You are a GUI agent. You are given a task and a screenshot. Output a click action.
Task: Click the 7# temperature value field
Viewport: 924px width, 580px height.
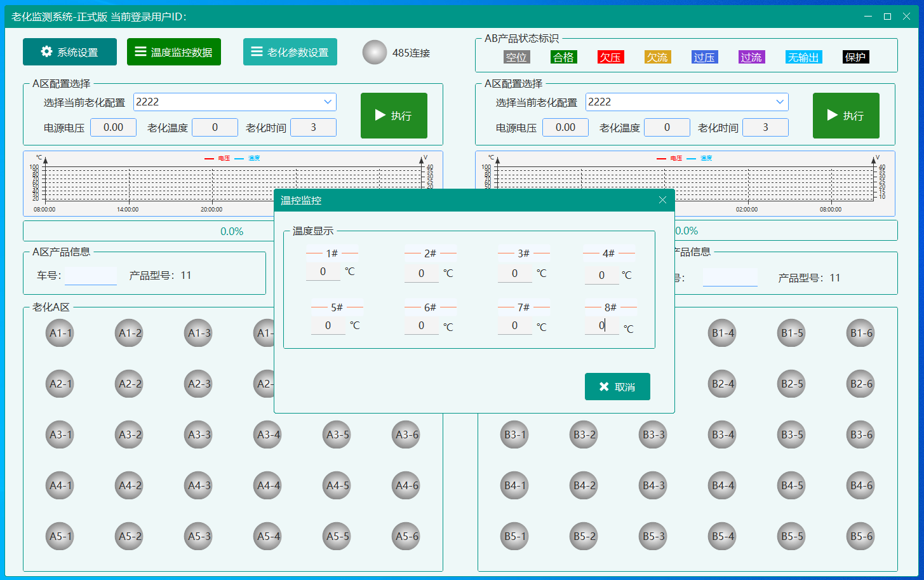click(515, 326)
